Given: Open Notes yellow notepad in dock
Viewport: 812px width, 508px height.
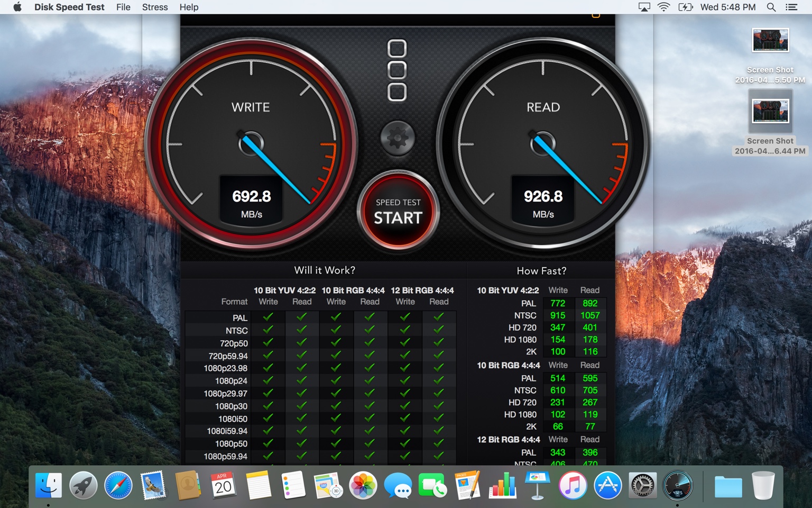Looking at the screenshot, I should pos(259,485).
